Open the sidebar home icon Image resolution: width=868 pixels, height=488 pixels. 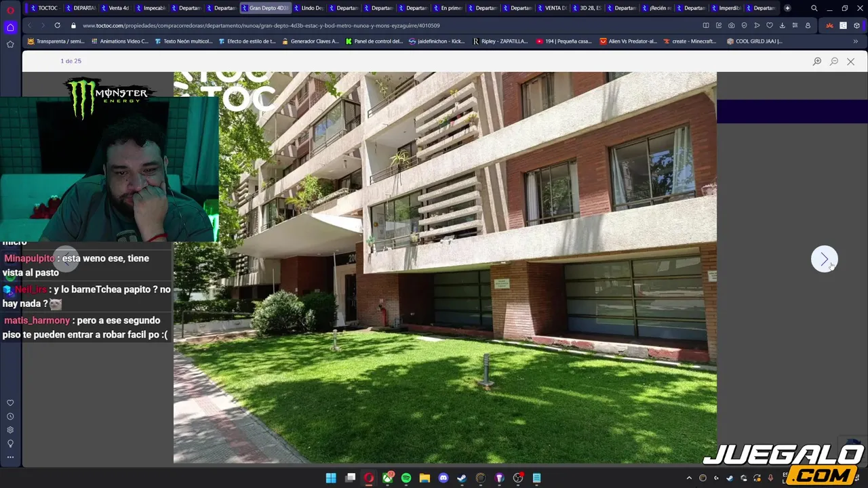[x=10, y=27]
